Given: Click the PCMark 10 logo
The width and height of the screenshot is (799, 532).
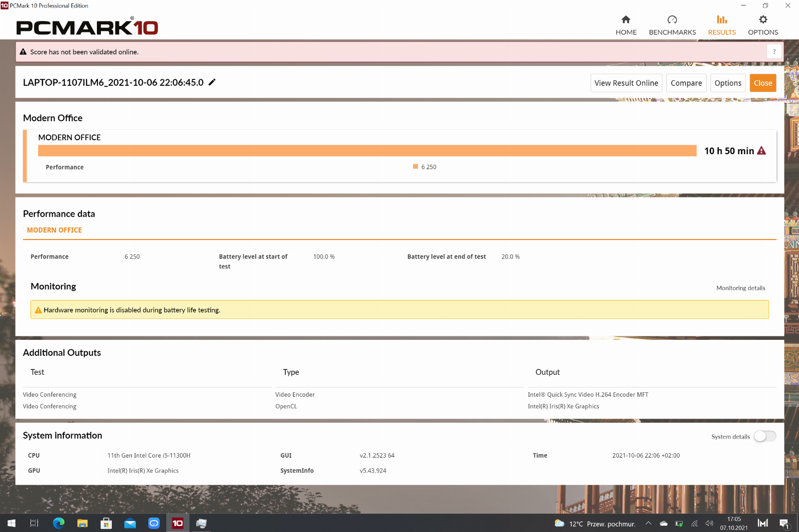Looking at the screenshot, I should click(x=87, y=26).
